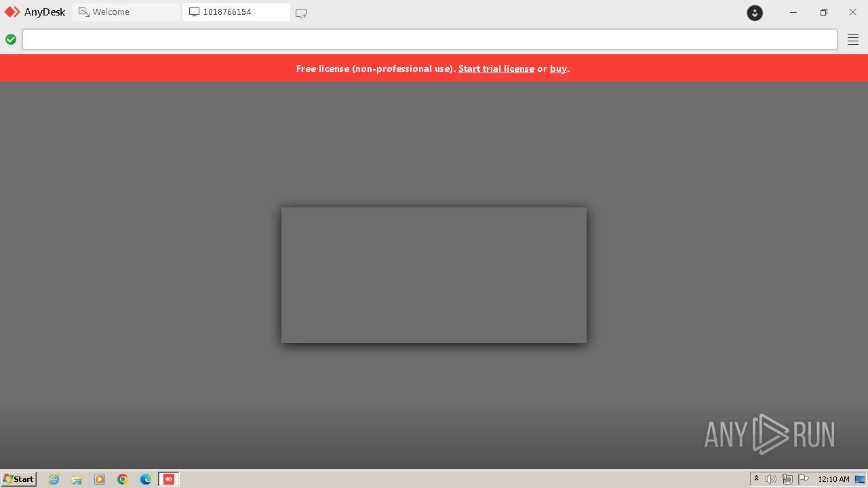
Task: Click the Start trial license link
Action: point(496,68)
